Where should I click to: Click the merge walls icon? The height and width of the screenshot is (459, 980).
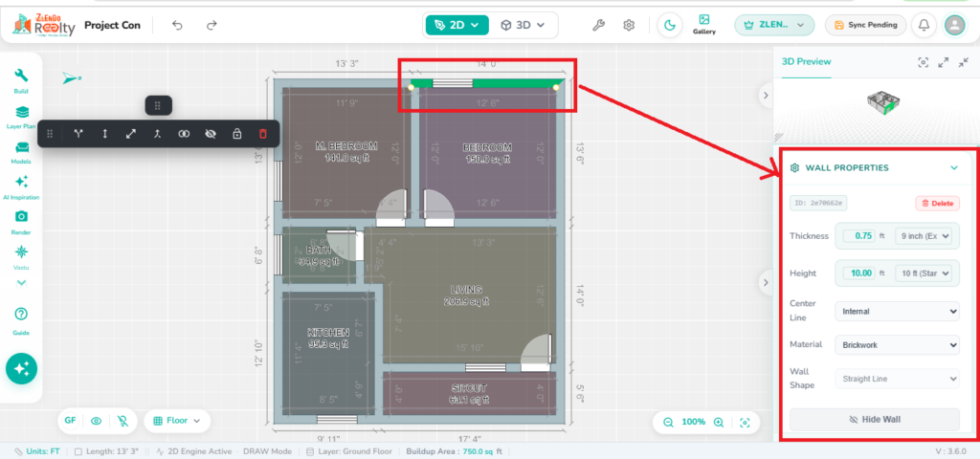click(158, 134)
